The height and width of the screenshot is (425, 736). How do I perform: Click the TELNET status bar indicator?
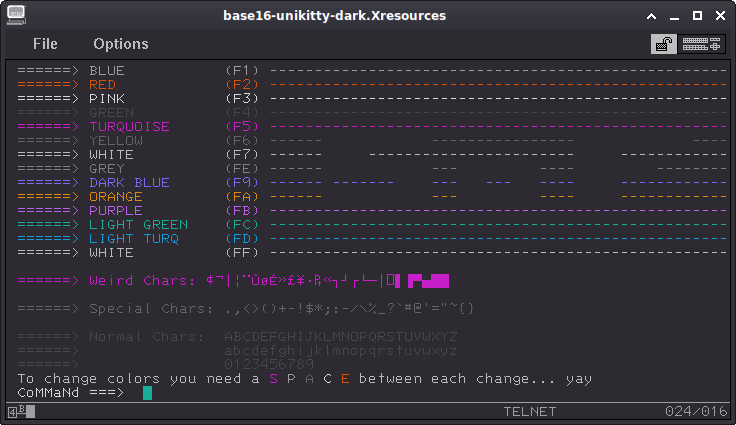click(530, 412)
